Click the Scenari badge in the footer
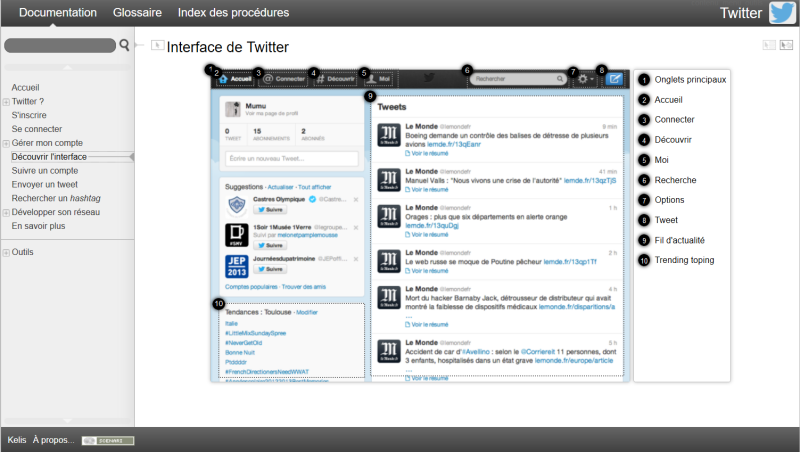Screen dimensions: 800x452 click(108, 440)
